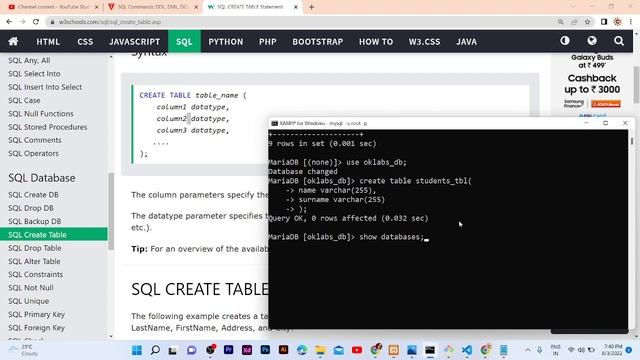Open the Chrome three-dot menu

point(631,22)
